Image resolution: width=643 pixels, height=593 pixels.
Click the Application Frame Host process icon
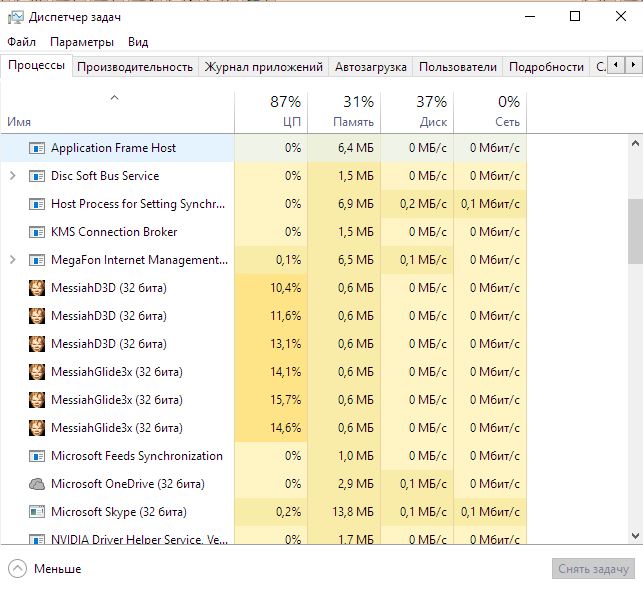(37, 148)
